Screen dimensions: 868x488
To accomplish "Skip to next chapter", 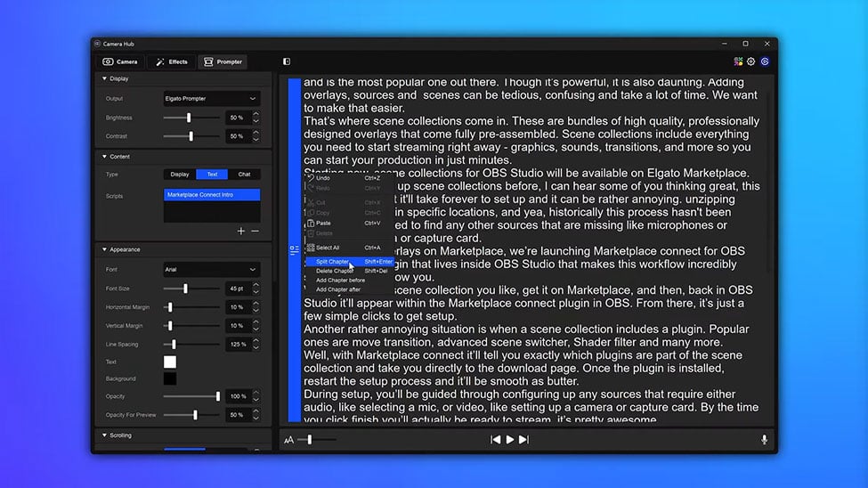I will tap(523, 440).
